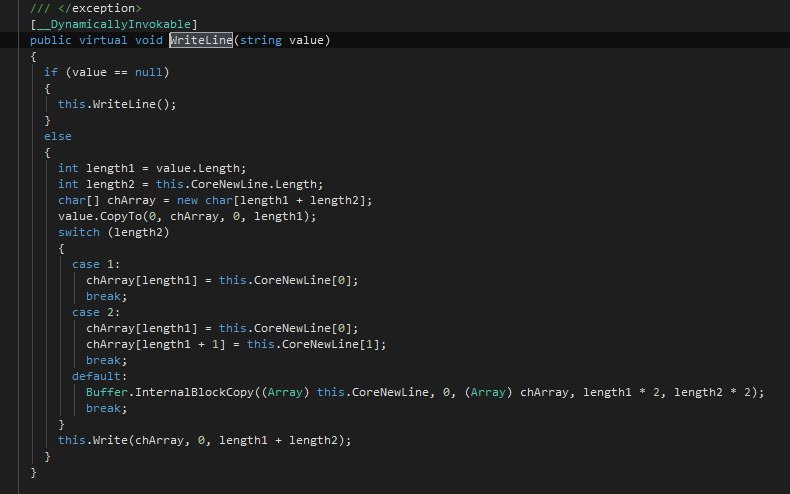Click the 'Write' call in this.Write(chArray...)
Image resolution: width=790 pixels, height=494 pixels.
(110, 441)
